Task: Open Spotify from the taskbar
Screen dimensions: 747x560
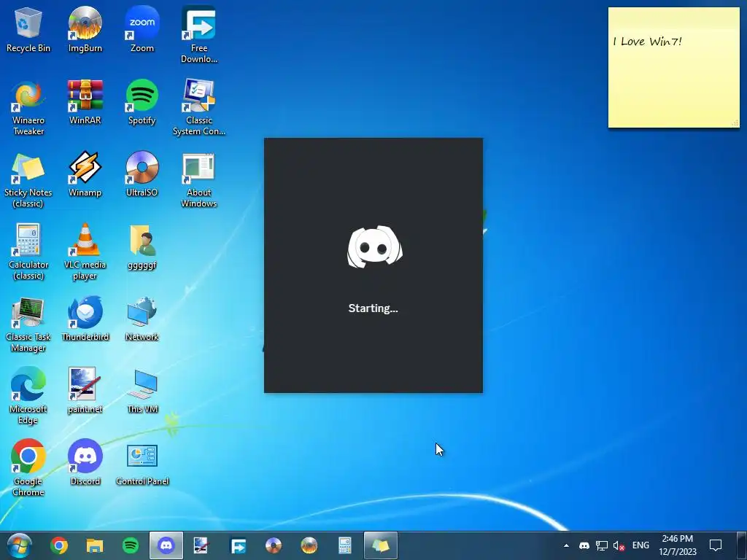Action: (131, 545)
